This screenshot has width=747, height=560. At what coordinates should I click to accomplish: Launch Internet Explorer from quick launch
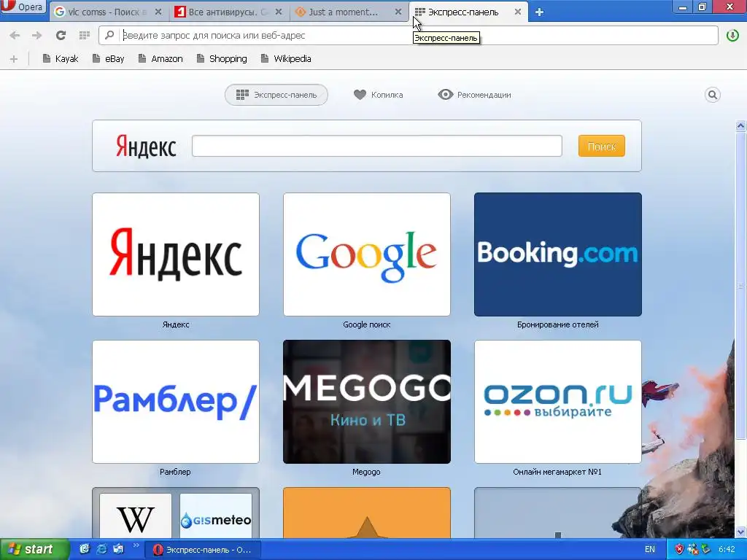point(102,549)
